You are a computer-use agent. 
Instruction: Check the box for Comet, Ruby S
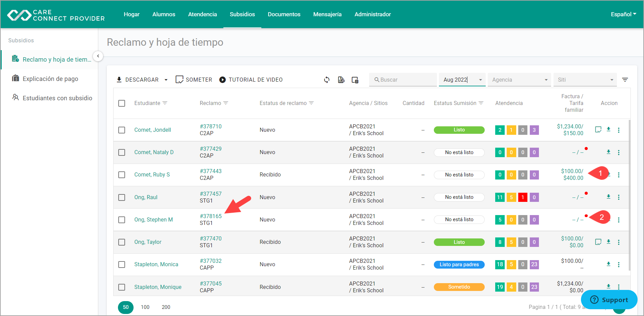pyautogui.click(x=122, y=175)
